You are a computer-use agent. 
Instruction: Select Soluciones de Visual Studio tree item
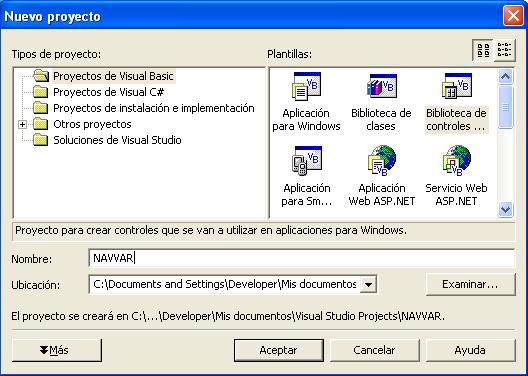(117, 140)
